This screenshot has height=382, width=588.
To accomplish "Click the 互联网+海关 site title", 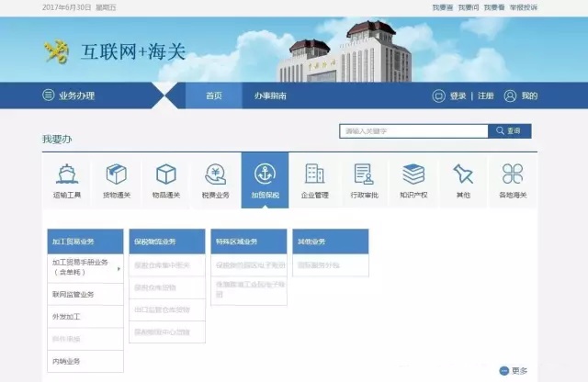I will click(x=133, y=51).
